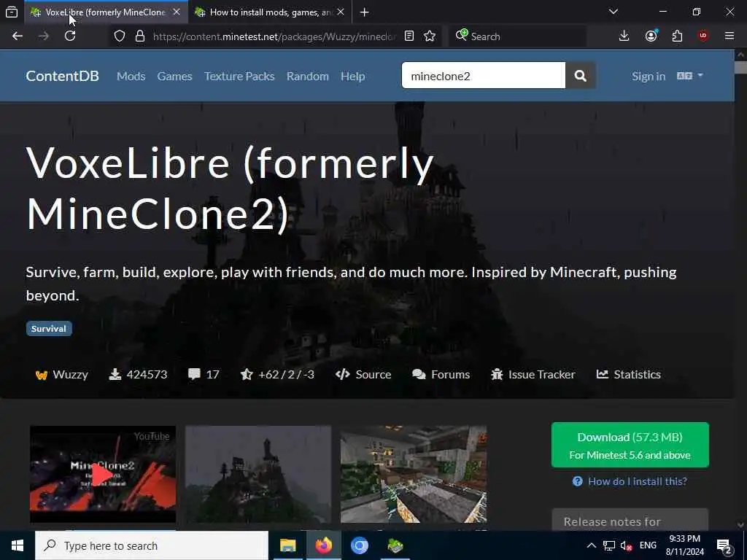Click the Survival tag badge
This screenshot has height=560, width=747.
(49, 329)
